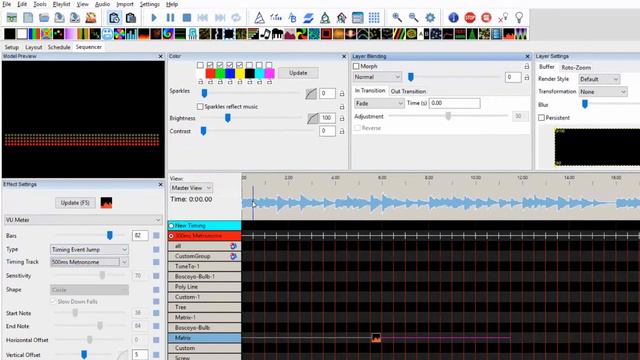Switch to the Roto-Zoom tab

(x=576, y=67)
